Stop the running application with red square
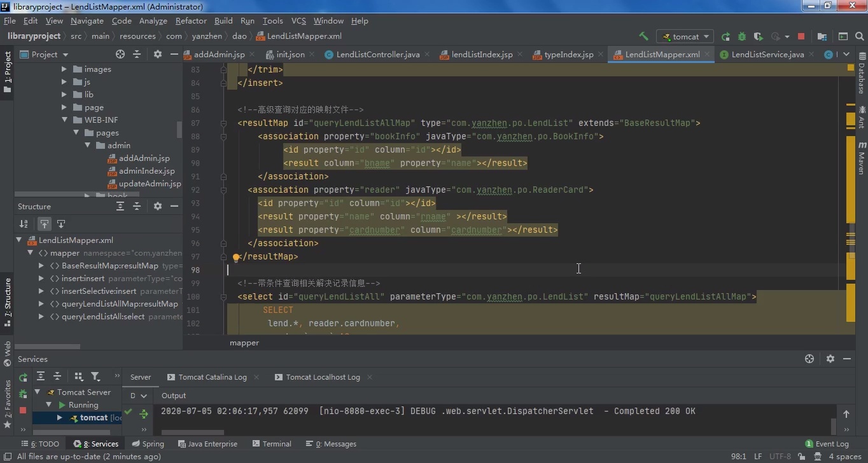 pyautogui.click(x=801, y=36)
